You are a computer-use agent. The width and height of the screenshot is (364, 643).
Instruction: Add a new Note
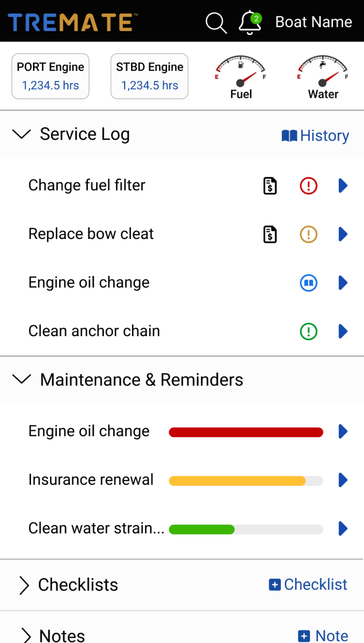(323, 636)
